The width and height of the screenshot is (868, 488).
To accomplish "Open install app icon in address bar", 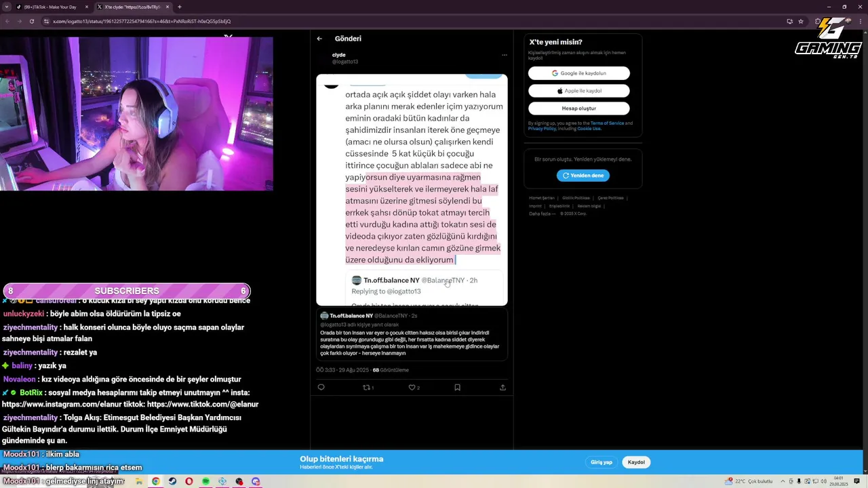I will click(x=789, y=21).
